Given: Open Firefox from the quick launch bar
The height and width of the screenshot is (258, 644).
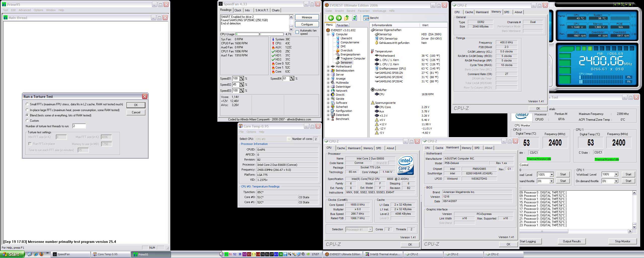Looking at the screenshot, I should coord(42,254).
